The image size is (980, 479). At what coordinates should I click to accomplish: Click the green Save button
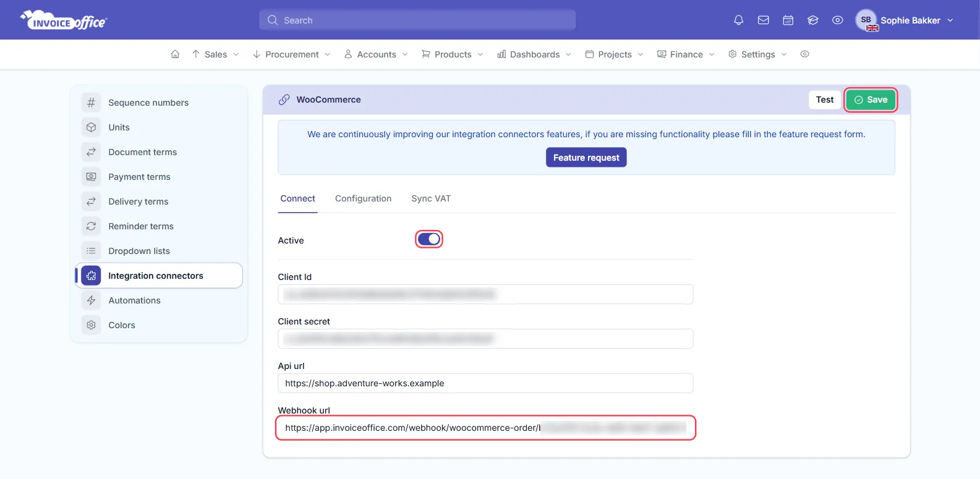[871, 100]
